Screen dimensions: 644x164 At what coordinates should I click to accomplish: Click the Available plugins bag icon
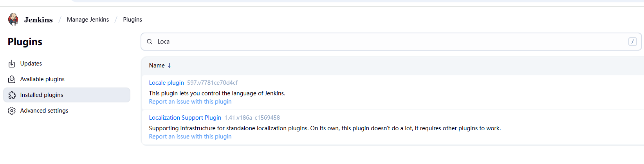click(12, 79)
